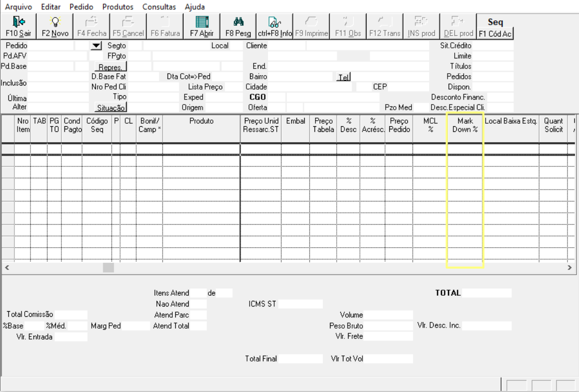
Task: Open the Pedido menu
Action: click(x=81, y=7)
